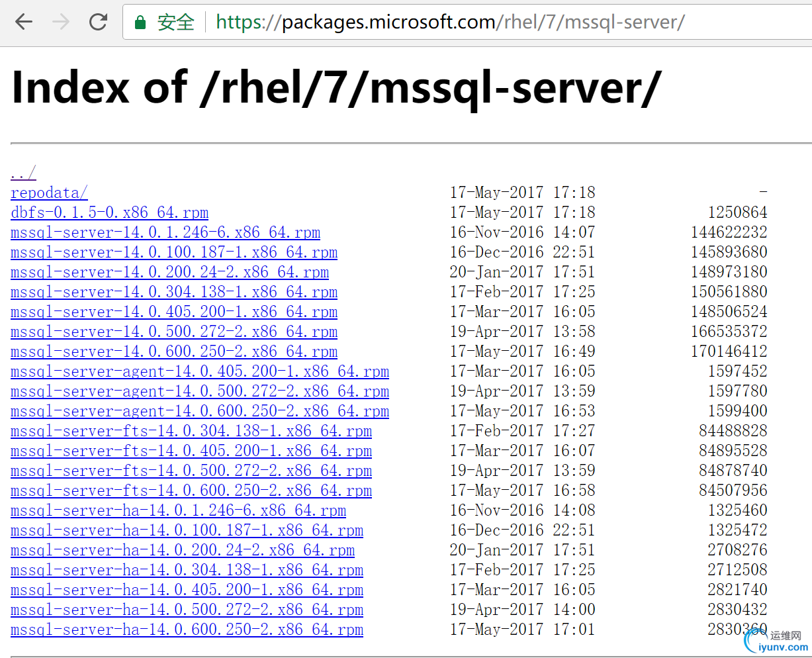Download mssql-server-agent-14.0.500.272-2 rpm

click(x=200, y=391)
